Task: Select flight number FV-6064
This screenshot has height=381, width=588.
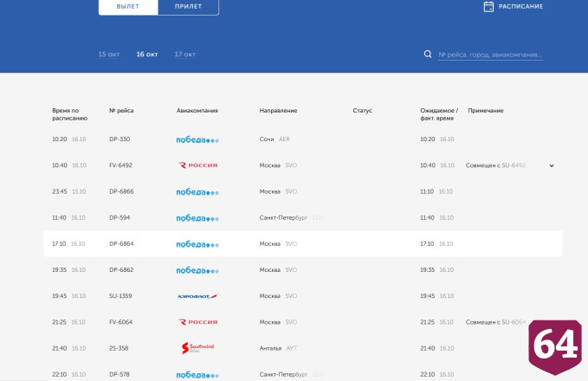Action: pyautogui.click(x=120, y=322)
